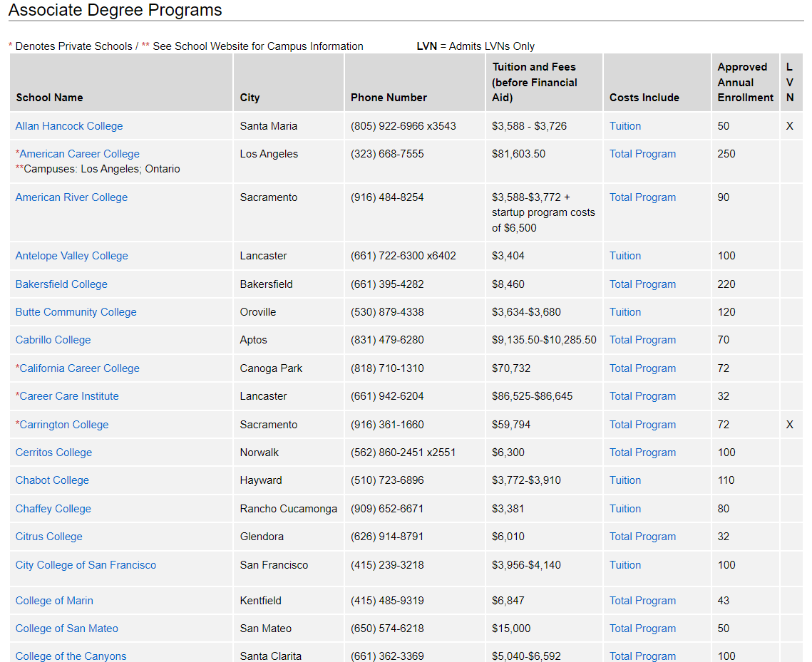Open Tuition link for Butte Community College
This screenshot has width=812, height=662.
tap(625, 312)
